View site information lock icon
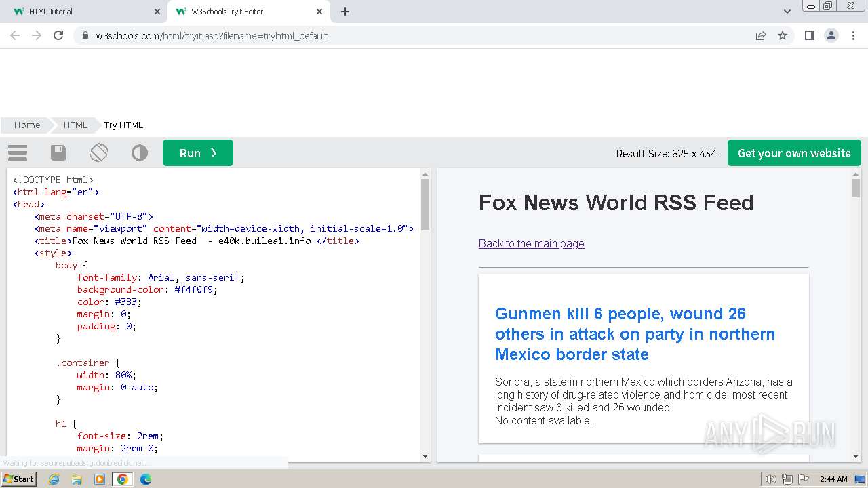 coord(85,36)
